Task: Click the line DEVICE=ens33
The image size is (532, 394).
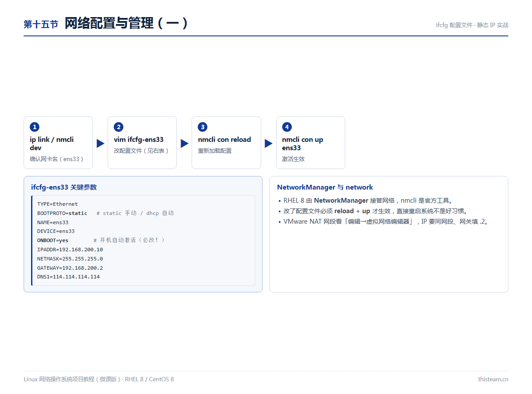Action: [x=56, y=231]
